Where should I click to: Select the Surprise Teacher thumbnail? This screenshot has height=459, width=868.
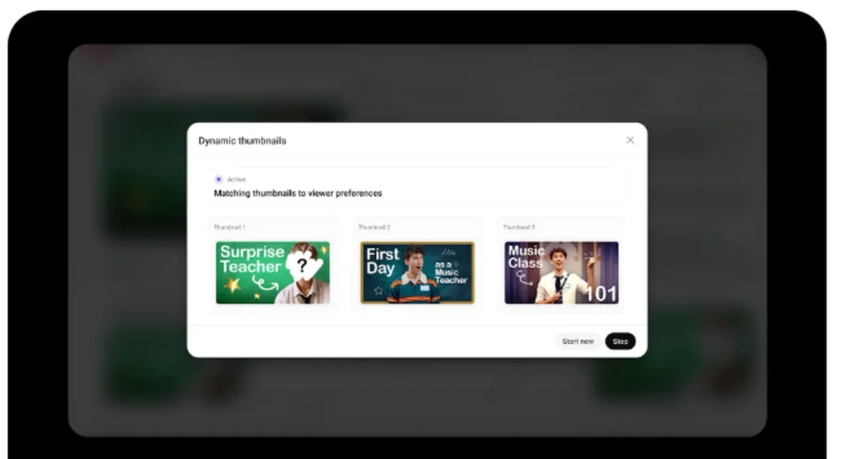pyautogui.click(x=273, y=273)
